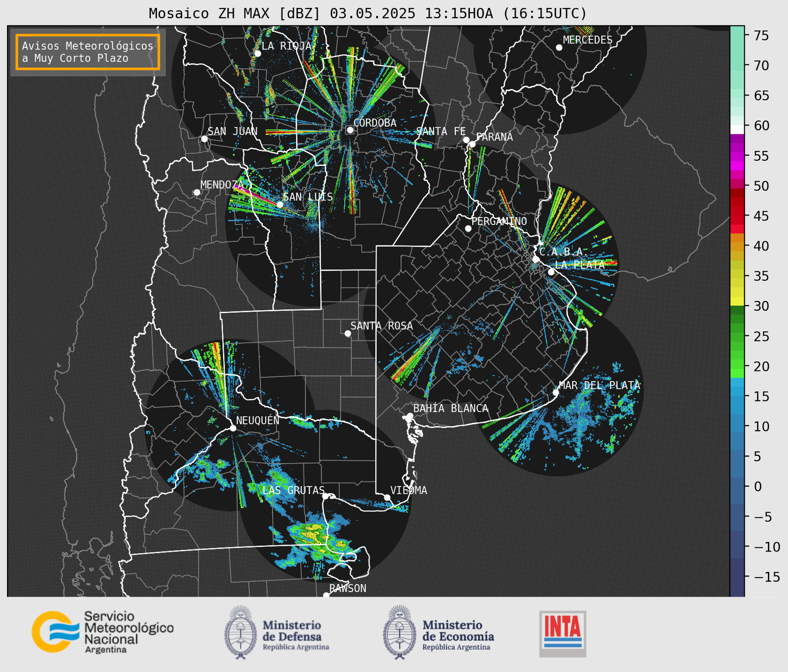Screen dimensions: 788x672
Task: Click the Avisos Meteorológicos a Muy Corto Plazo box
Action: pyautogui.click(x=88, y=52)
